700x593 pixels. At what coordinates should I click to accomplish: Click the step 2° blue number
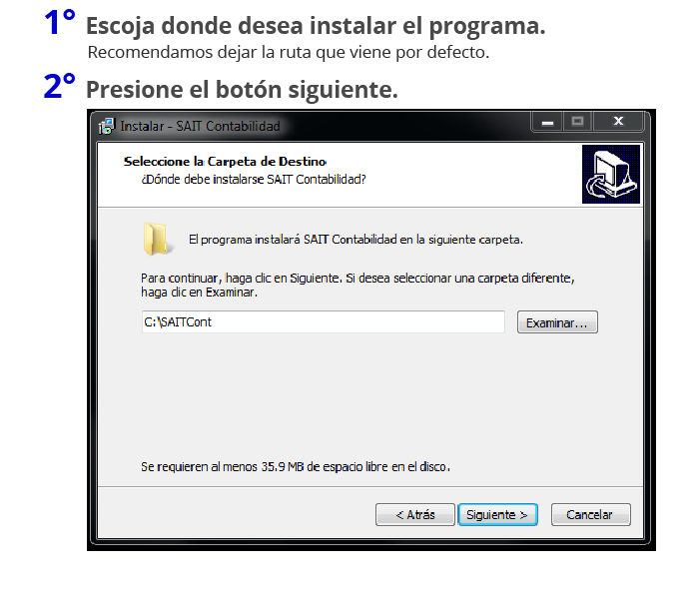59,86
